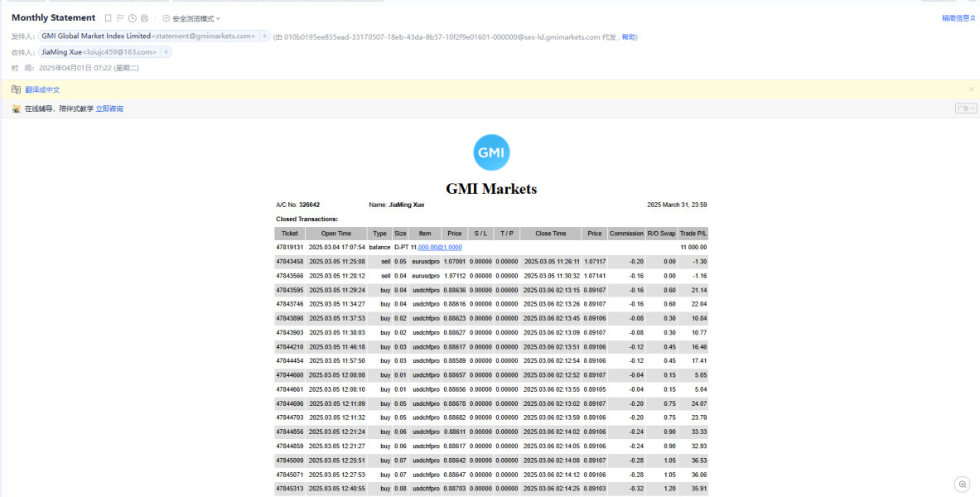
Task: Click statement date 2025 March 31, 23:59
Action: (x=677, y=205)
